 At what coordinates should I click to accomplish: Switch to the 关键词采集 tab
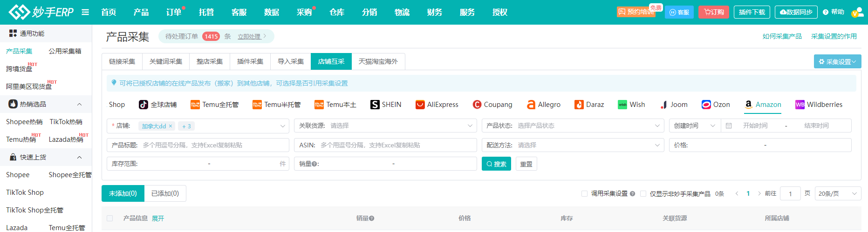[x=166, y=61]
